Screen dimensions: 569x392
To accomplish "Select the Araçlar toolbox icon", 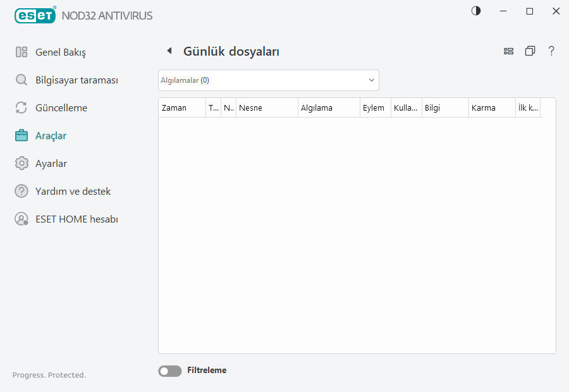I will point(21,135).
